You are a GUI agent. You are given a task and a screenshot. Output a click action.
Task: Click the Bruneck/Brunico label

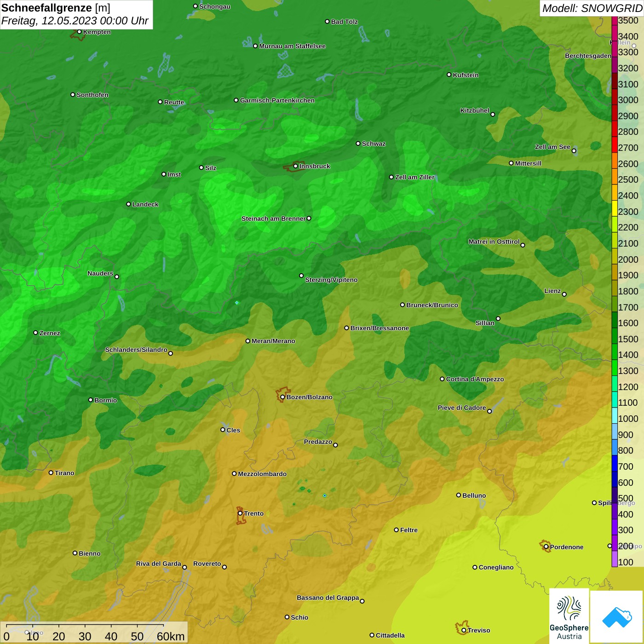coord(432,305)
